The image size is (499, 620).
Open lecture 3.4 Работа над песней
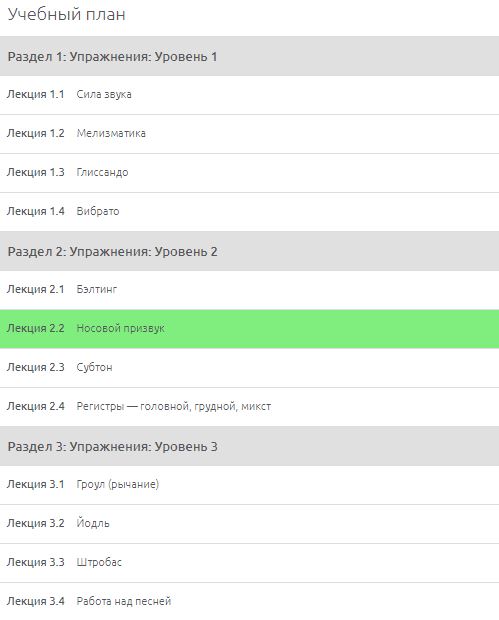click(x=250, y=601)
